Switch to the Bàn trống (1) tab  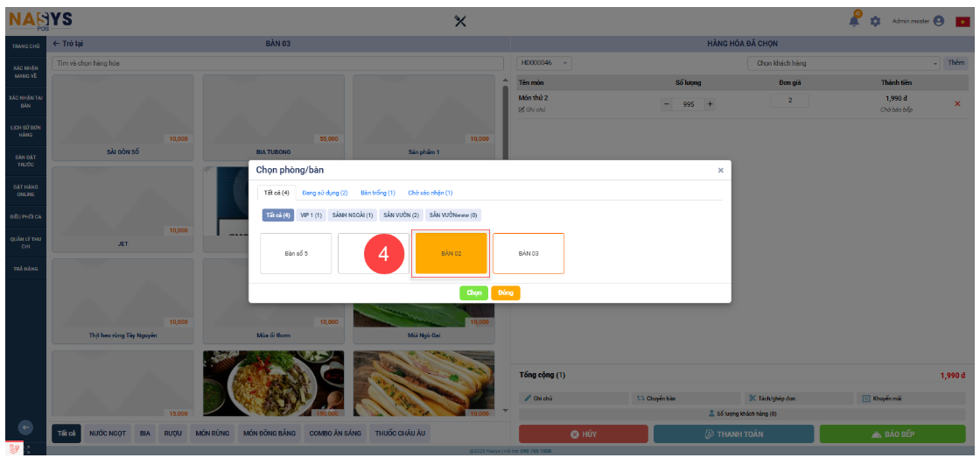pyautogui.click(x=378, y=193)
